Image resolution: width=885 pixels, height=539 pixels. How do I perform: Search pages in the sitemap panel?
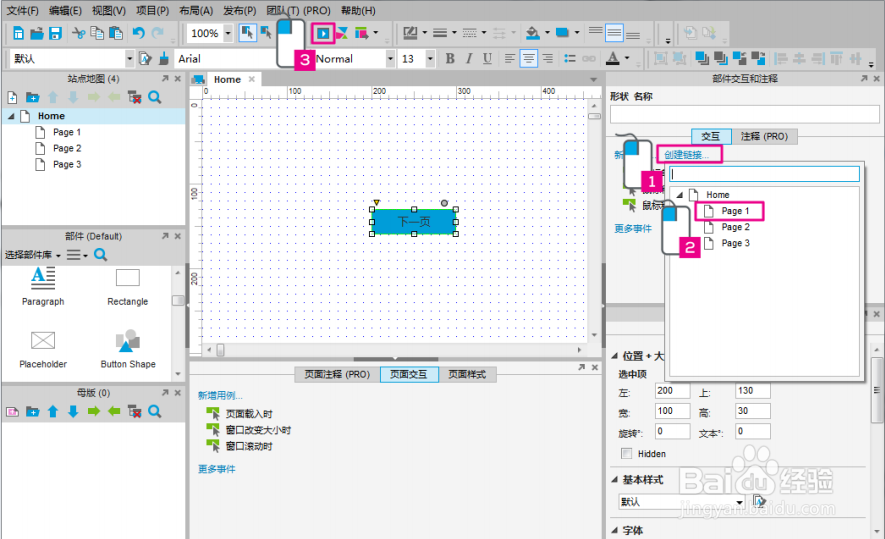coord(155,98)
